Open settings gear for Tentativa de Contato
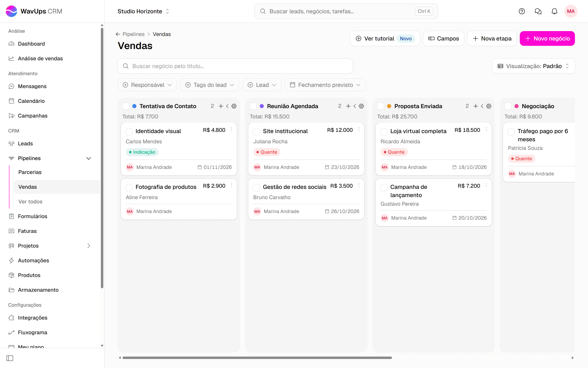The image size is (588, 368). tap(234, 106)
